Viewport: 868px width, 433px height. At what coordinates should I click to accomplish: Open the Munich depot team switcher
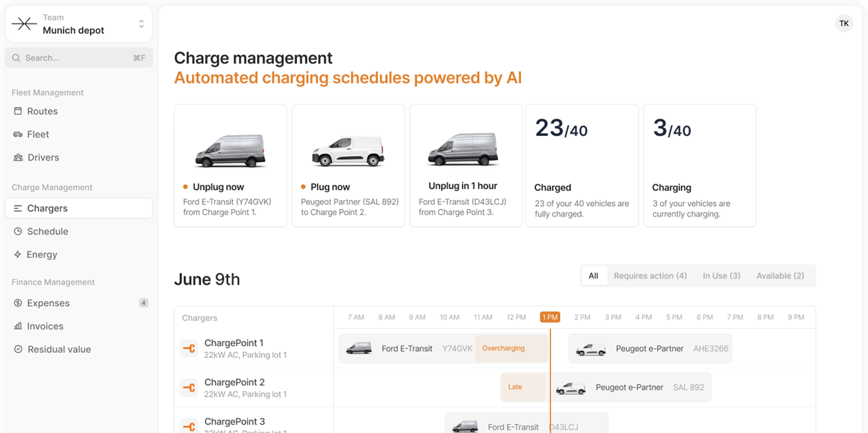point(79,23)
